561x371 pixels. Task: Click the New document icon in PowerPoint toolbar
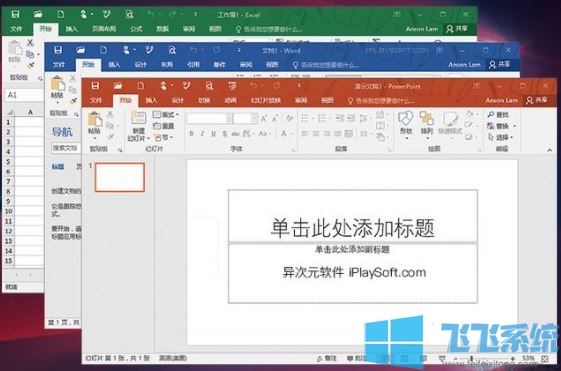coord(141,86)
